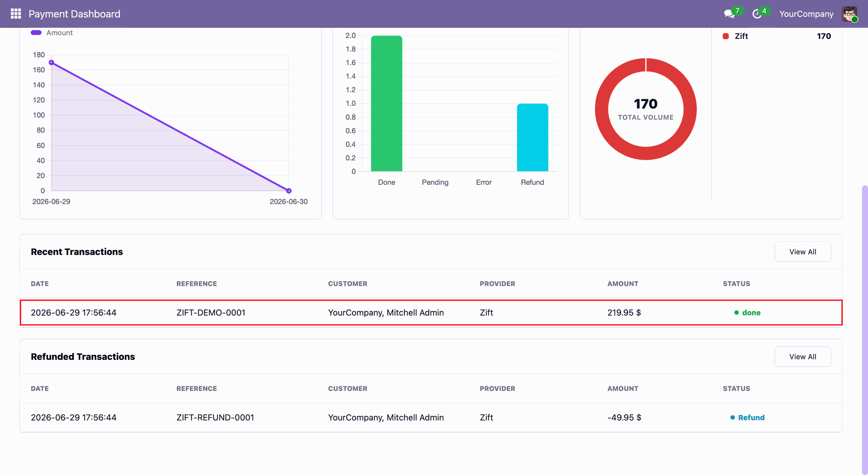Click the teal dot beside Refund status
868x475 pixels.
[x=733, y=418]
